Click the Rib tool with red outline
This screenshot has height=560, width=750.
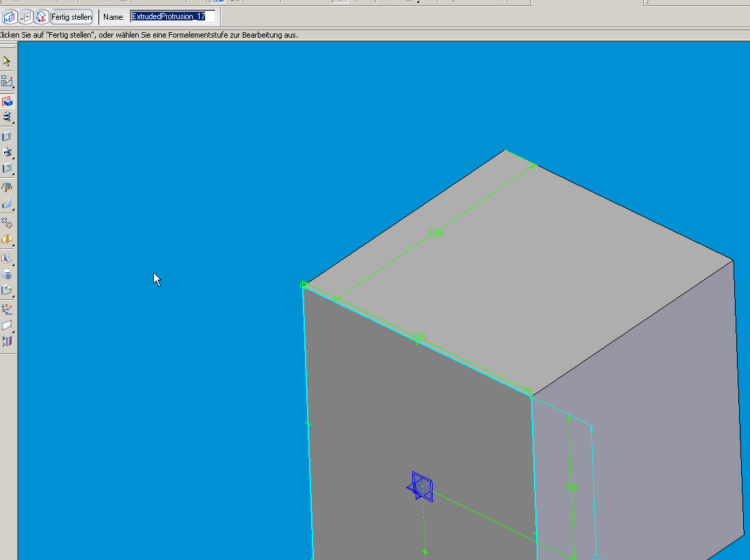[x=7, y=258]
